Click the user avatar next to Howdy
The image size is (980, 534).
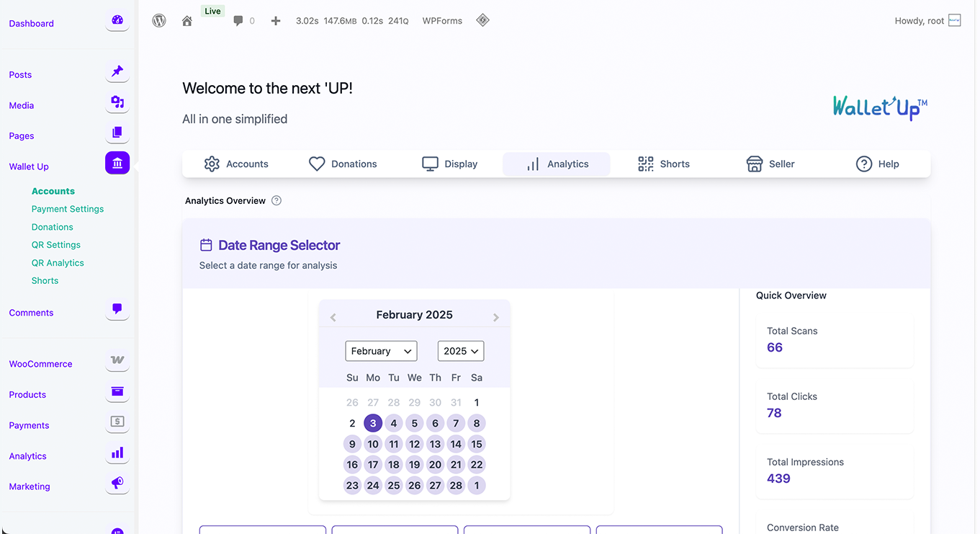pyautogui.click(x=955, y=20)
